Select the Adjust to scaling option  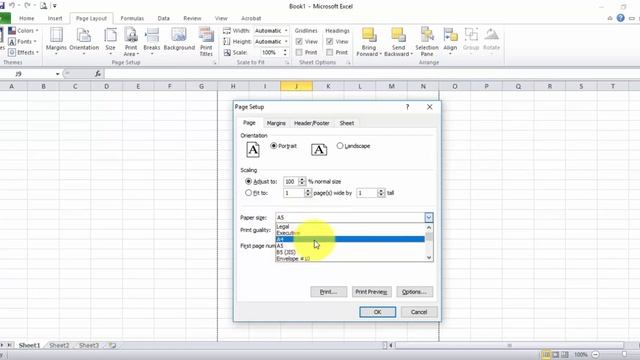tap(248, 181)
